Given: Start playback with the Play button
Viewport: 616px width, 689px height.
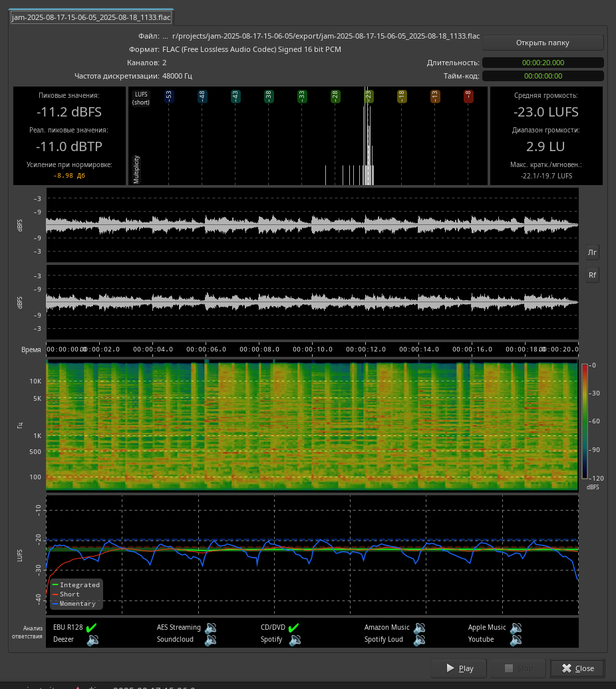Looking at the screenshot, I should [459, 668].
